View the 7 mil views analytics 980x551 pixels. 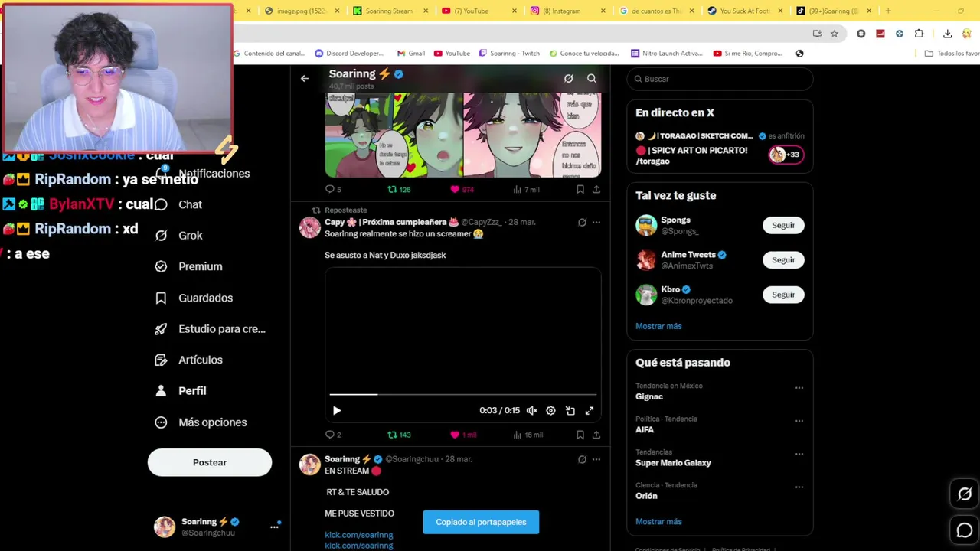[x=526, y=189]
